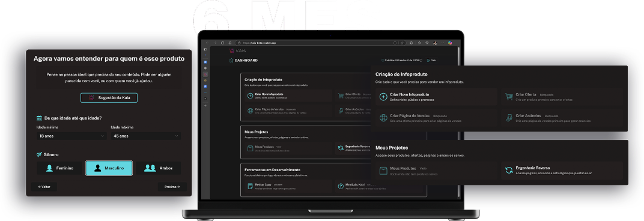The image size is (644, 221).
Task: Click the Sugestão da Kaia button
Action: [109, 98]
